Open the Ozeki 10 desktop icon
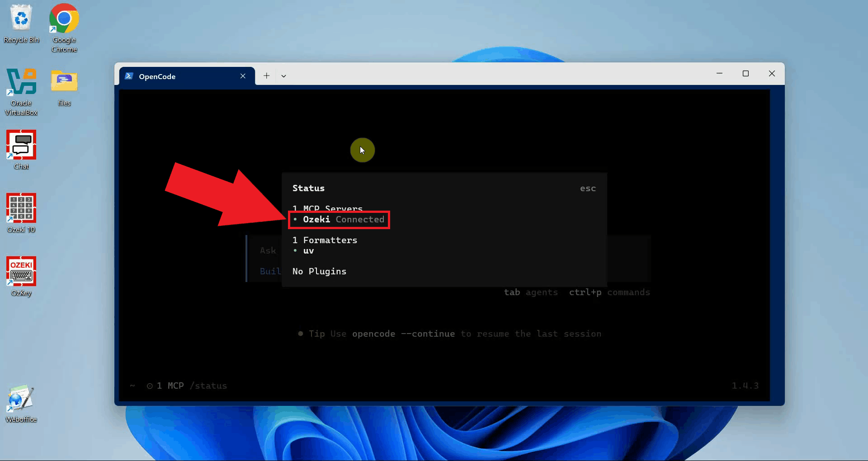Screen dimensions: 868x461 [21, 213]
